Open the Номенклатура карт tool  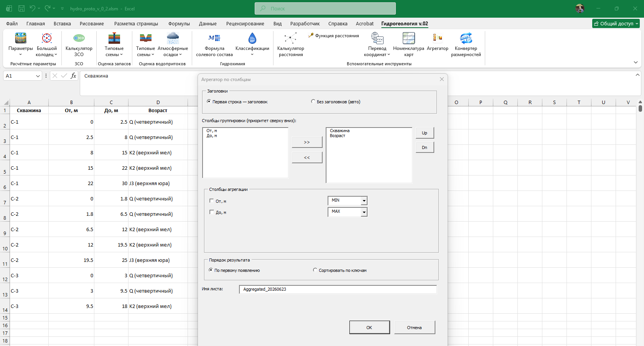(x=408, y=38)
